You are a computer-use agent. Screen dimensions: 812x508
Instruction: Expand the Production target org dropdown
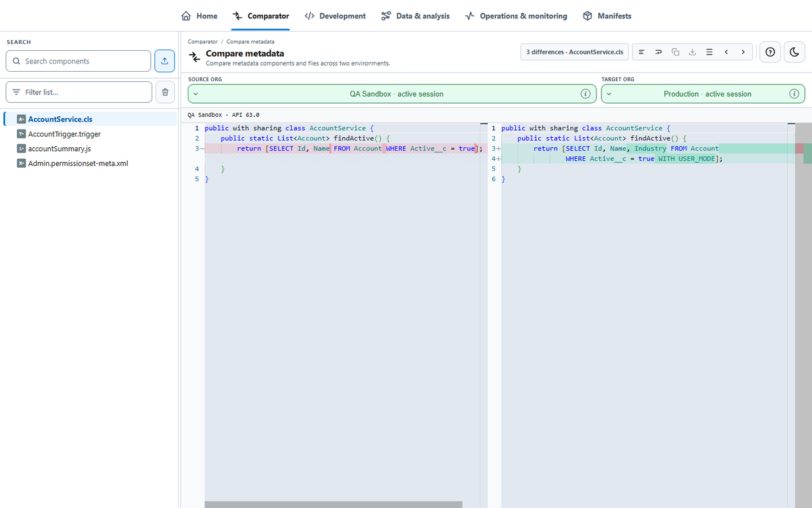703,94
